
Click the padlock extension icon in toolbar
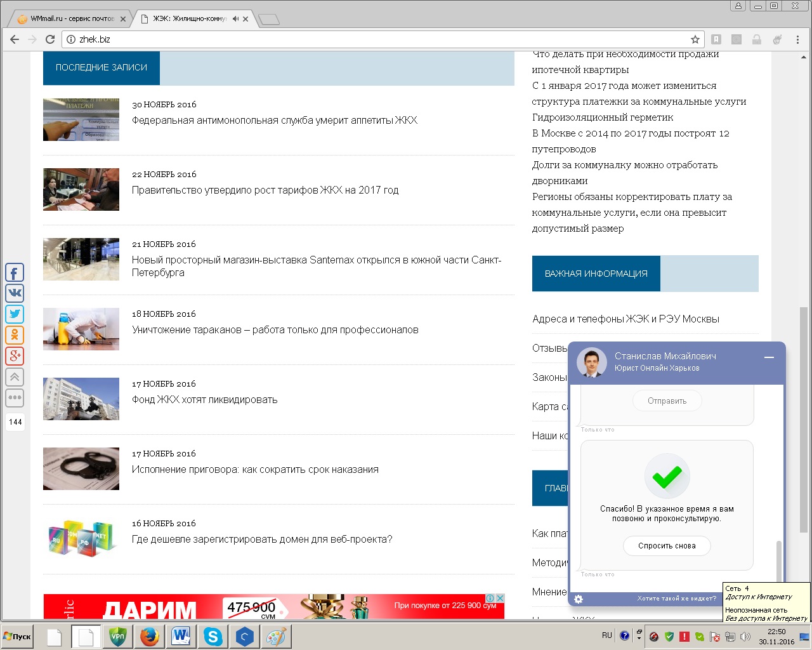[x=757, y=39]
